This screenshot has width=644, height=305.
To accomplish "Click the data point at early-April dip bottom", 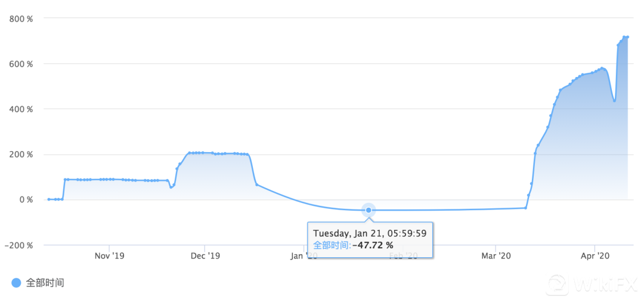I will click(x=614, y=100).
